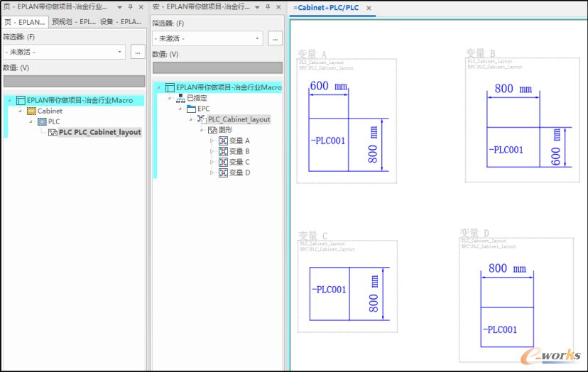Click the PLC location icon in the page tree
The width and height of the screenshot is (588, 372).
tap(42, 121)
